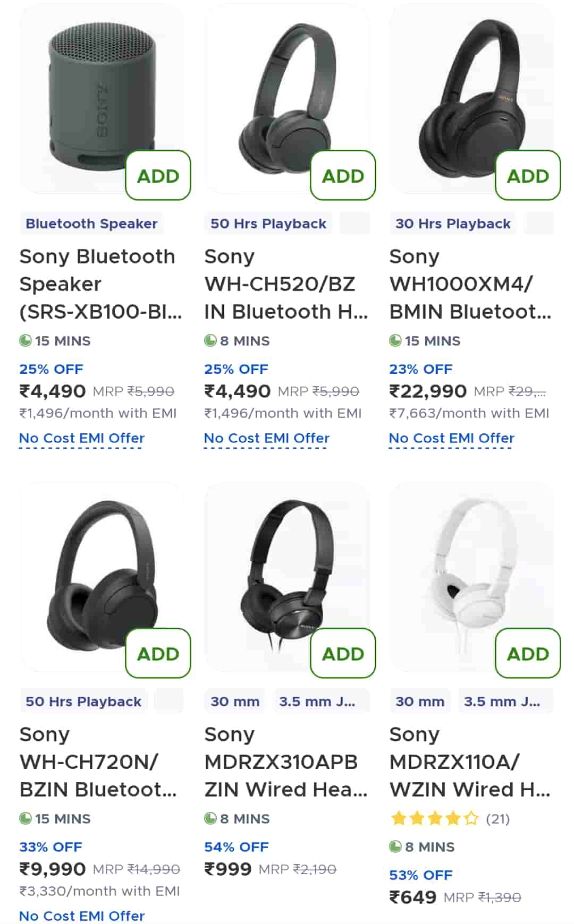The height and width of the screenshot is (924, 574).
Task: Click the 50 Hrs Playback tag on WH-CH520
Action: (x=268, y=224)
